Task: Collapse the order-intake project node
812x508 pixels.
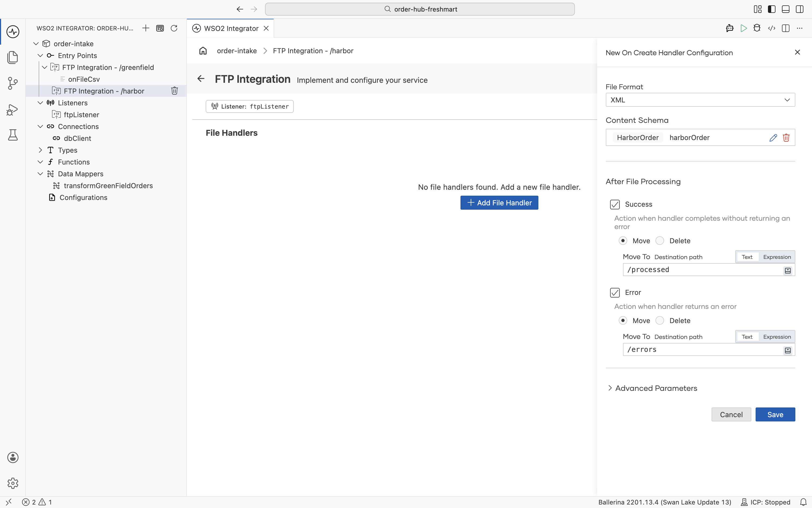Action: pyautogui.click(x=36, y=44)
